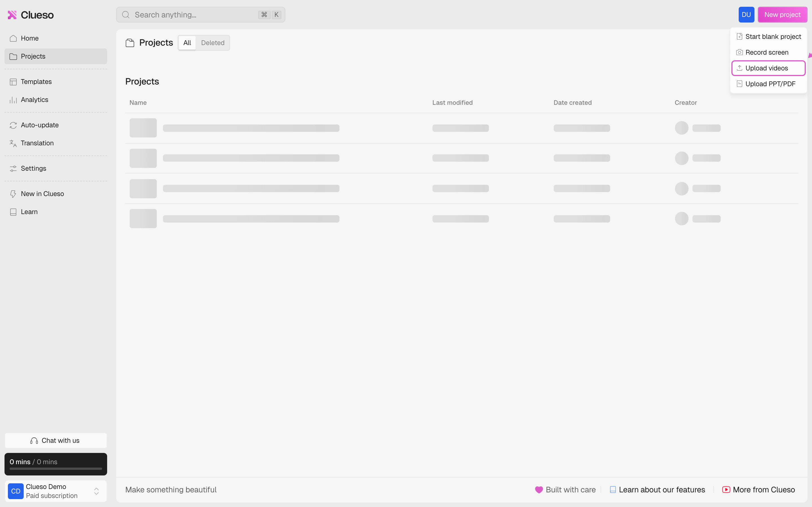Switch to the Deleted projects tab
This screenshot has height=507, width=812.
[x=213, y=43]
